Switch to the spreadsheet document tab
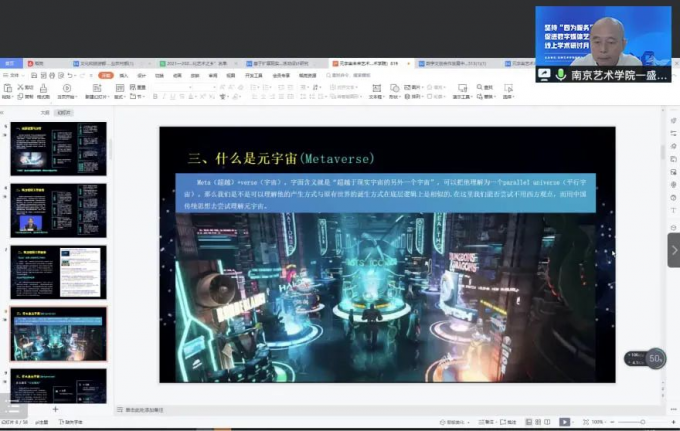The width and height of the screenshot is (680, 431). pyautogui.click(x=197, y=64)
